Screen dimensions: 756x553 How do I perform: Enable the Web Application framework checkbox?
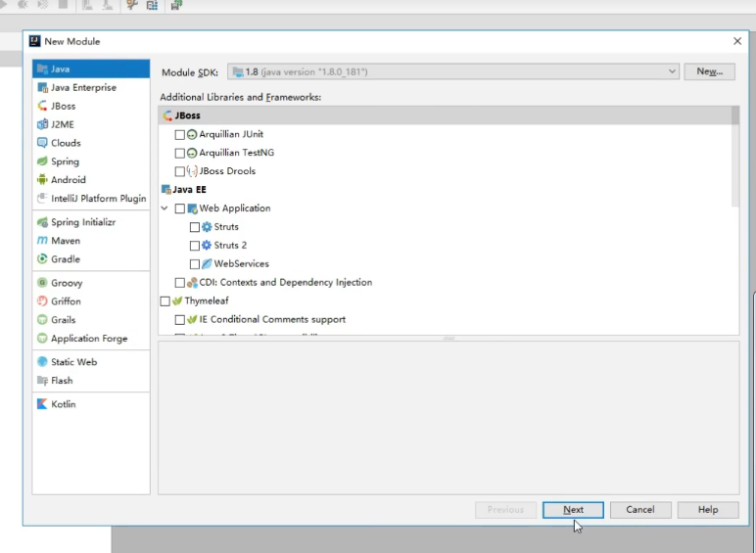[180, 208]
